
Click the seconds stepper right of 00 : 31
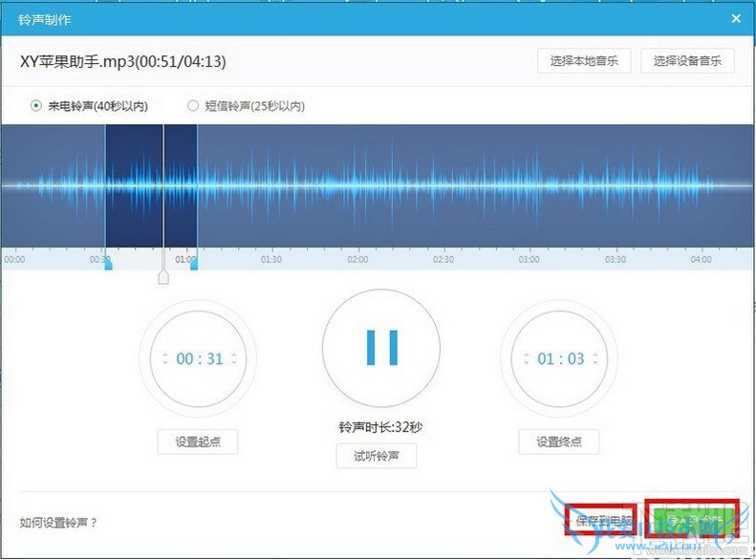234,358
